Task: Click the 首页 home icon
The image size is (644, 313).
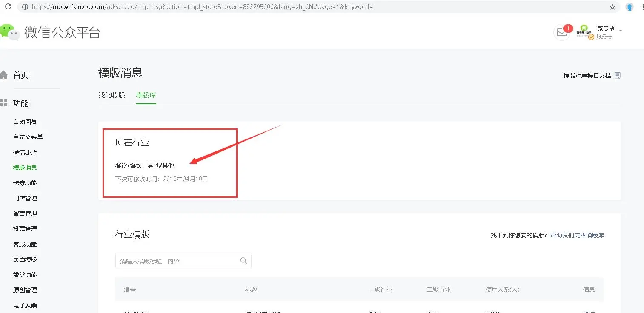Action: (4, 75)
